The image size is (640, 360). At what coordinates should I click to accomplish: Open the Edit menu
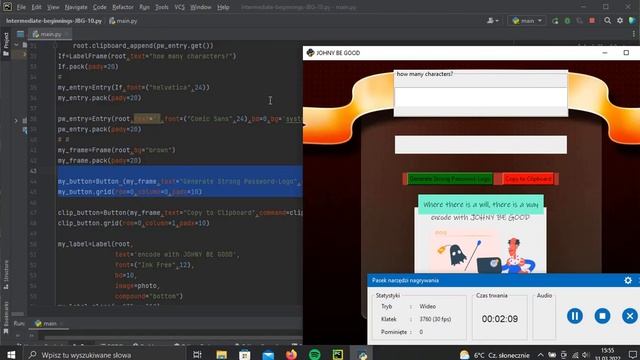(37, 7)
